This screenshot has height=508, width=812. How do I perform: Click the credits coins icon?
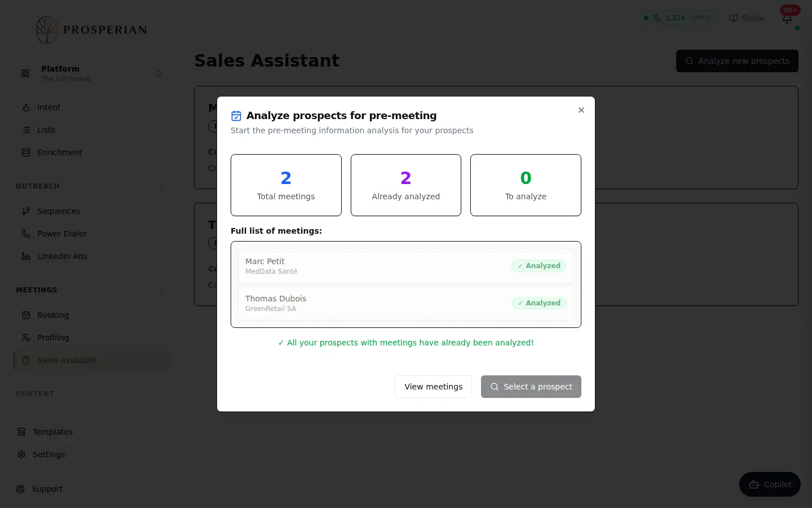[657, 18]
